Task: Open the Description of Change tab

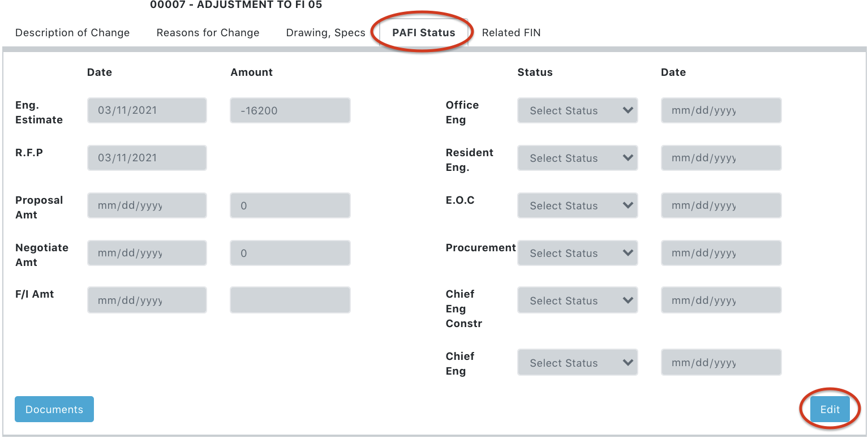Action: [72, 33]
